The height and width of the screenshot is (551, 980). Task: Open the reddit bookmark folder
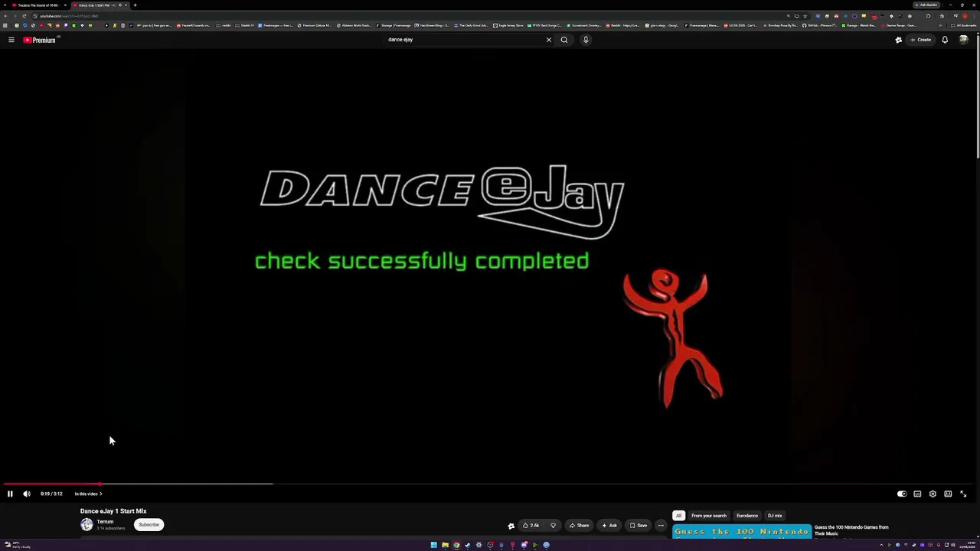tap(224, 25)
